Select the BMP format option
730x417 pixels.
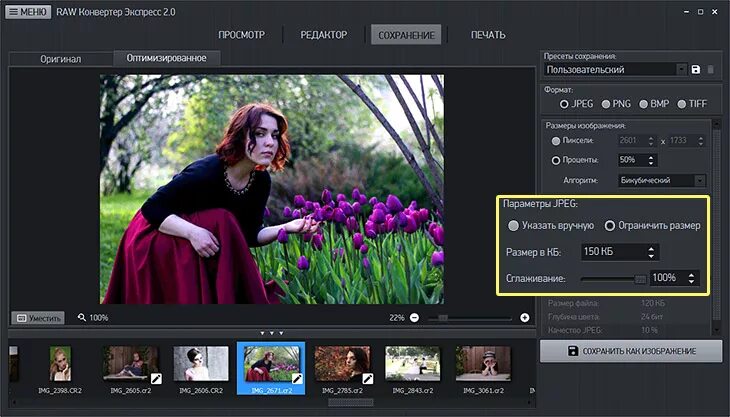click(654, 104)
